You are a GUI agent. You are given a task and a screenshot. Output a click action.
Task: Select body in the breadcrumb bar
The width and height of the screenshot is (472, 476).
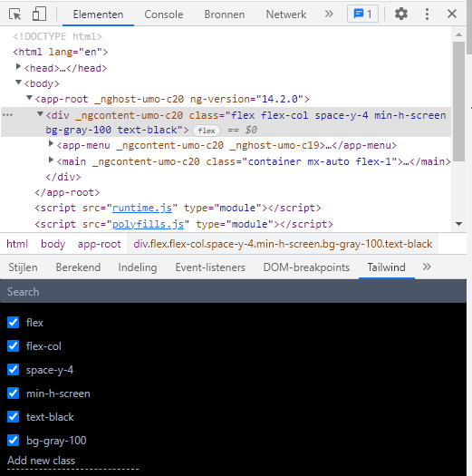(53, 244)
